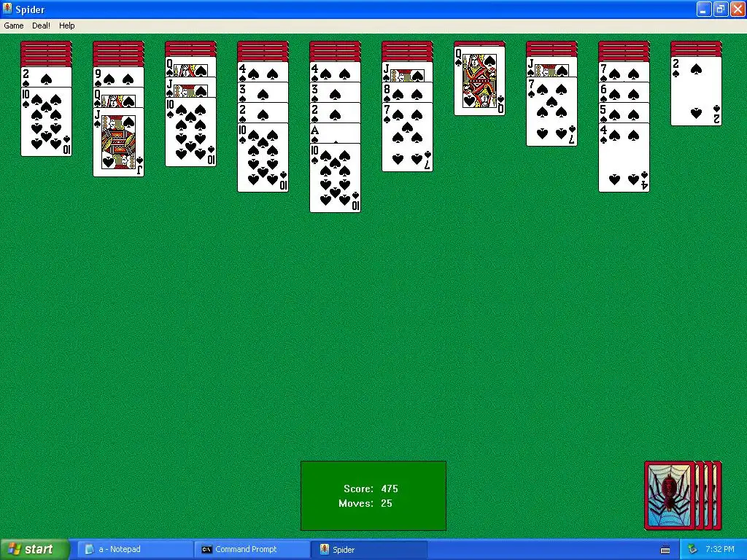This screenshot has height=560, width=747.
Task: Select the 4 of spades in the fifth column
Action: pos(335,72)
